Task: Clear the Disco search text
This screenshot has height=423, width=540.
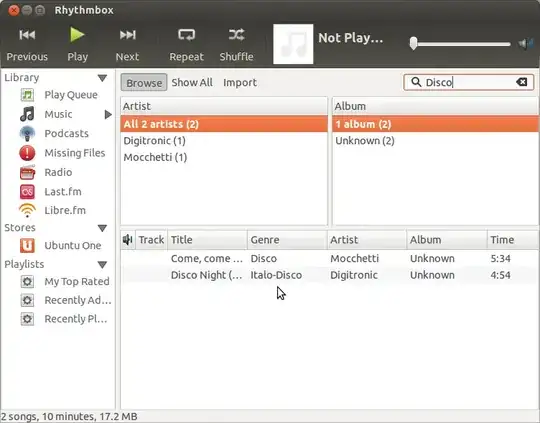Action: (521, 82)
